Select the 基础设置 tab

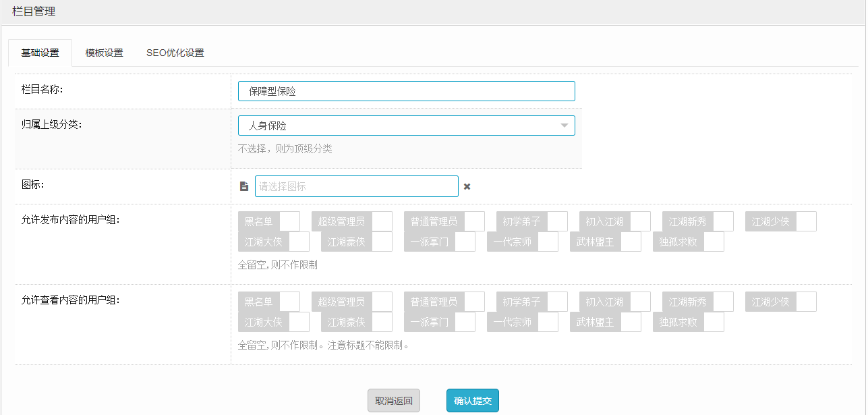[x=40, y=53]
